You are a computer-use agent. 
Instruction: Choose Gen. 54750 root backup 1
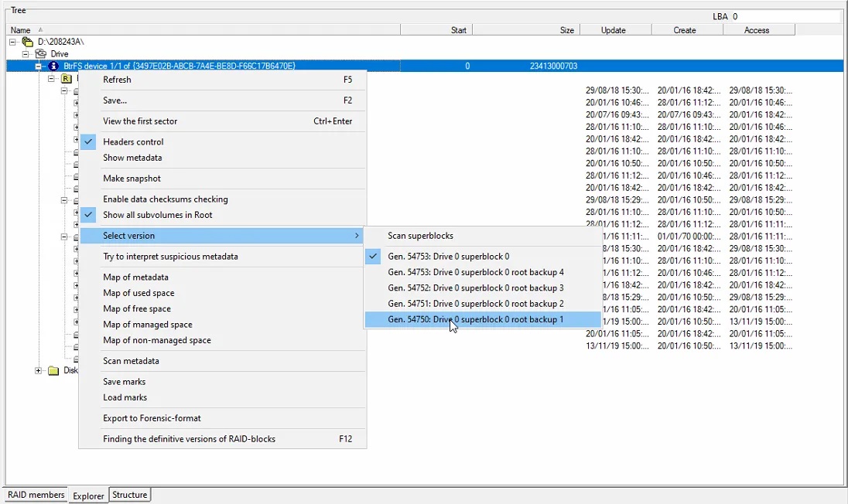tap(475, 319)
